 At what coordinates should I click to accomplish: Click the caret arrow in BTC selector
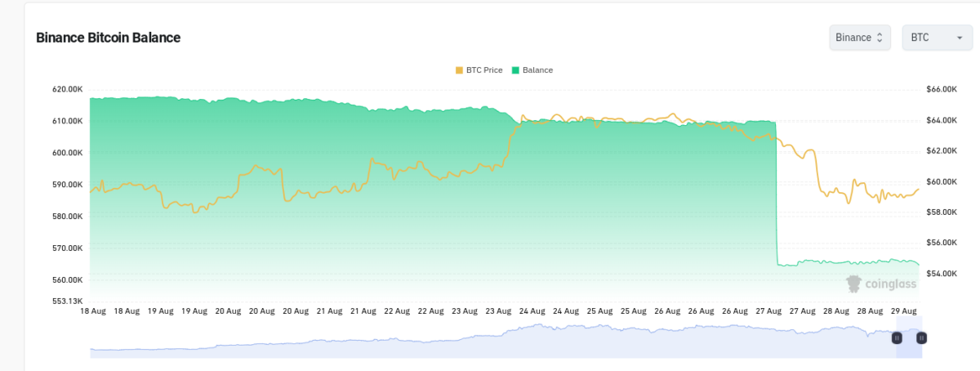959,38
